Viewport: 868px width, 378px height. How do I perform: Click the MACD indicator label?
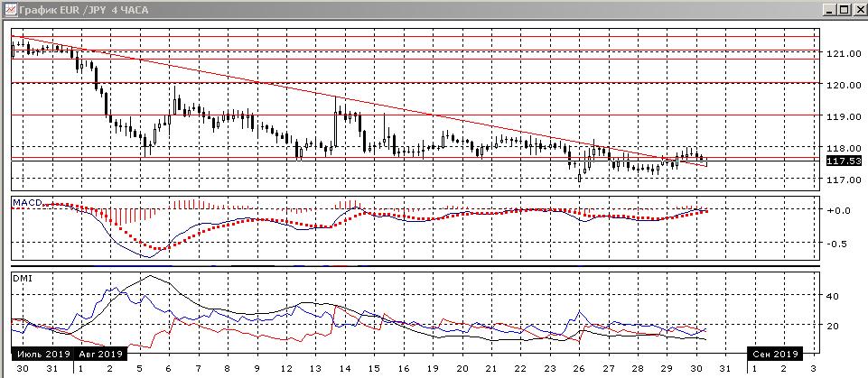click(x=26, y=200)
